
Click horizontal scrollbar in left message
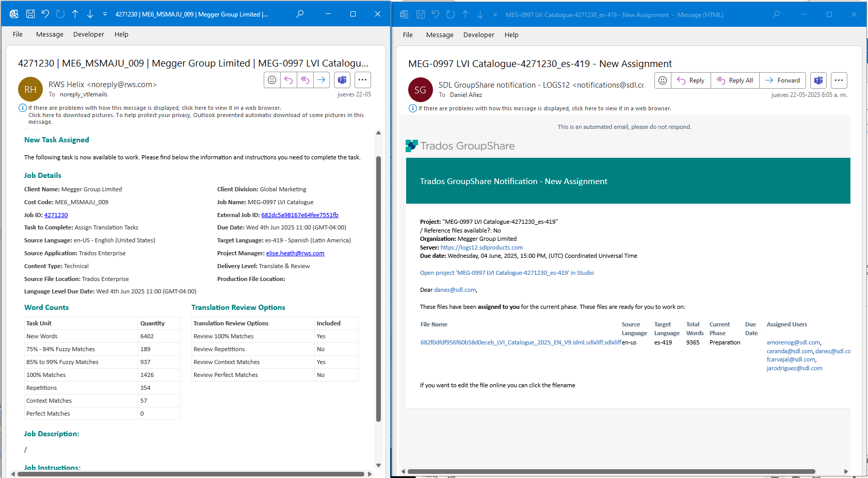(191, 474)
